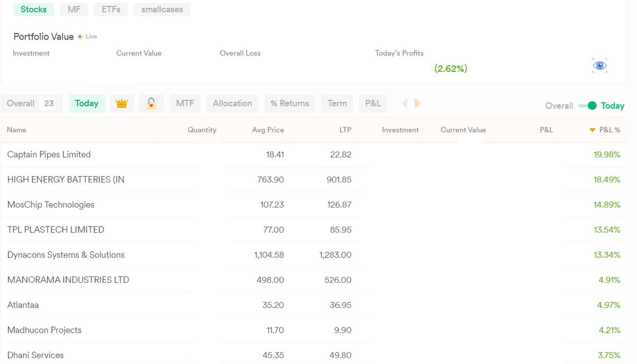The width and height of the screenshot is (637, 364).
Task: Click the left scroll arrow beside P&L
Action: tap(404, 103)
